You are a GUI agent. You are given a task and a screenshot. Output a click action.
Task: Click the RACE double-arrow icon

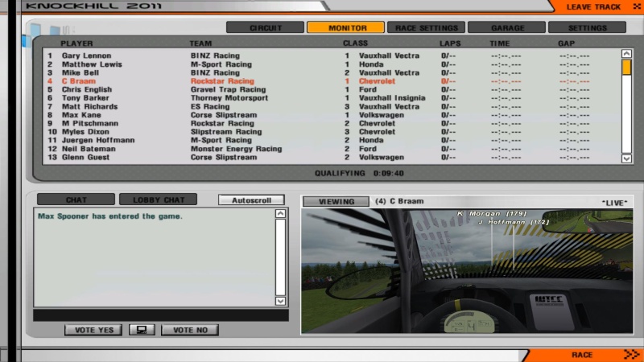[x=632, y=354]
